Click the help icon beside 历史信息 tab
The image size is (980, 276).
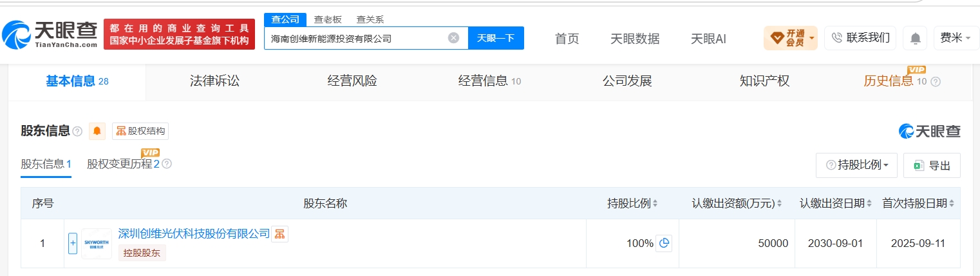936,82
